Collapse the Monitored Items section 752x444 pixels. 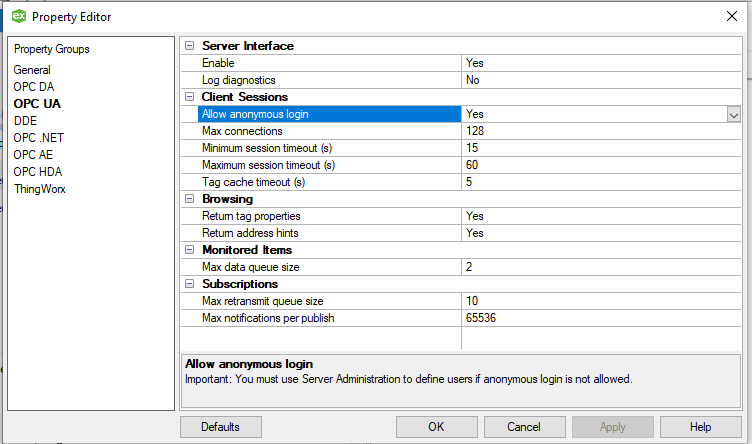[x=189, y=250]
